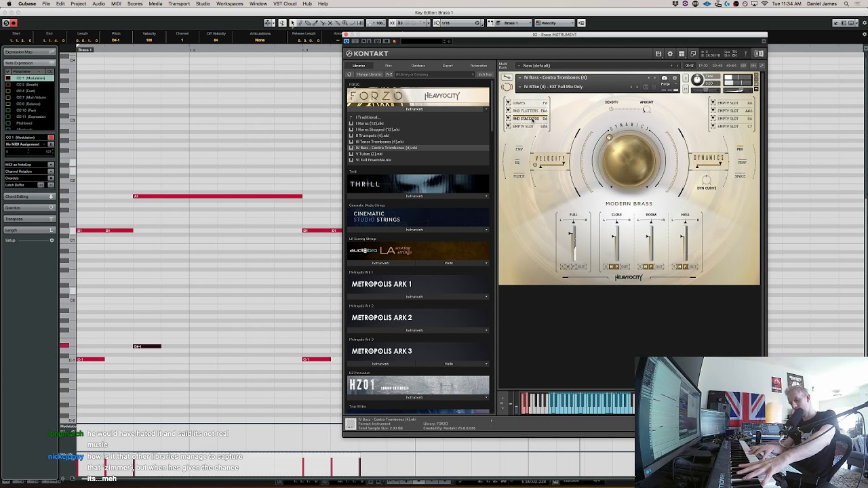Click the Kontakt library refresh icon
Viewport: 868px width, 488px height.
(x=349, y=75)
